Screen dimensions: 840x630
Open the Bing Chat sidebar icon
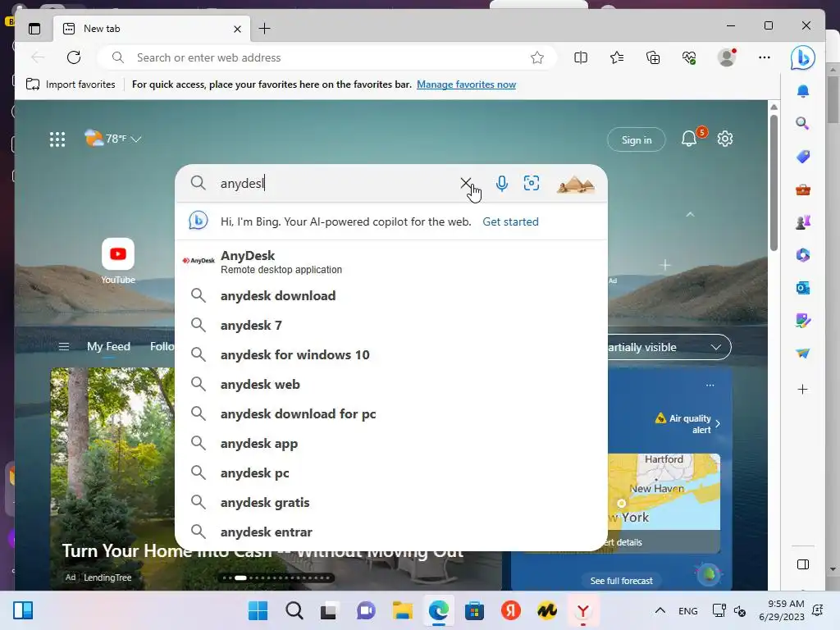pos(802,58)
